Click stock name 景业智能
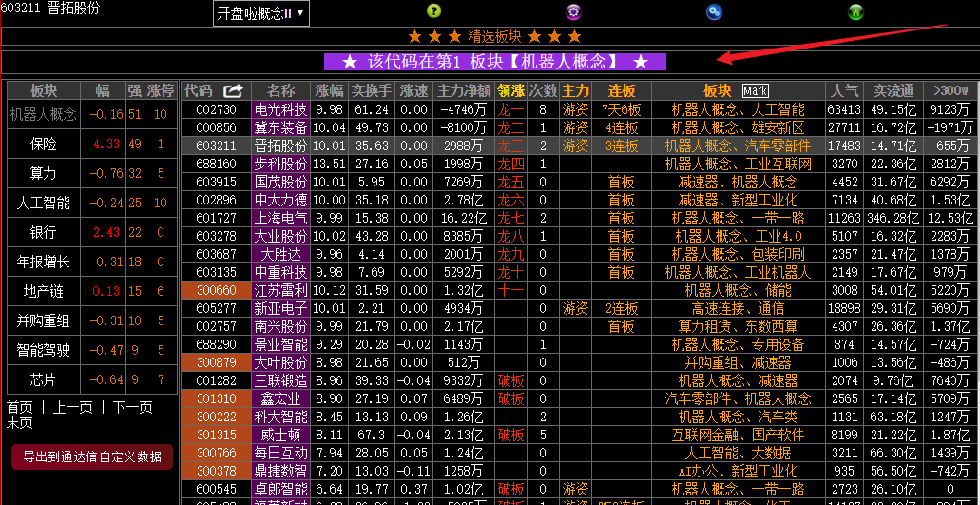This screenshot has width=980, height=505. (x=281, y=345)
